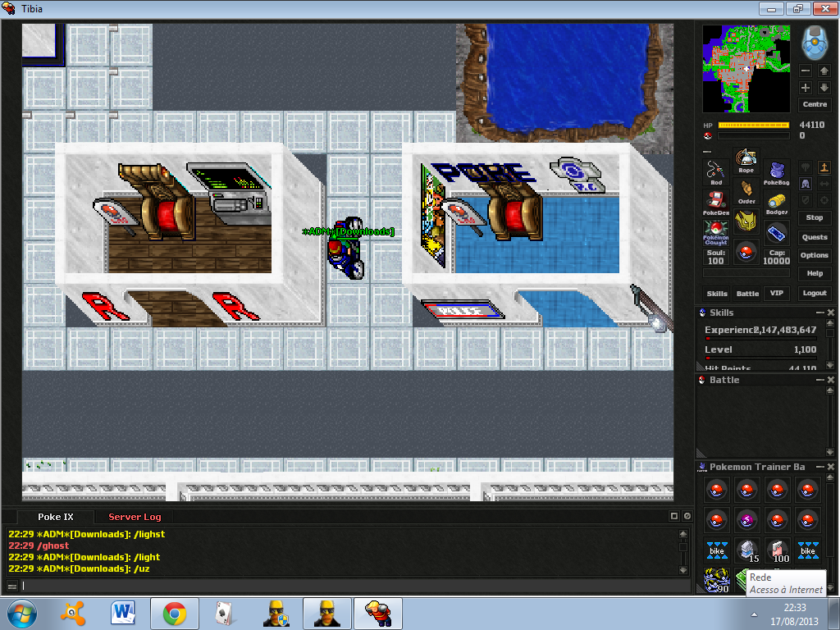Open the Windows Start menu
The height and width of the screenshot is (630, 840).
click(x=22, y=614)
